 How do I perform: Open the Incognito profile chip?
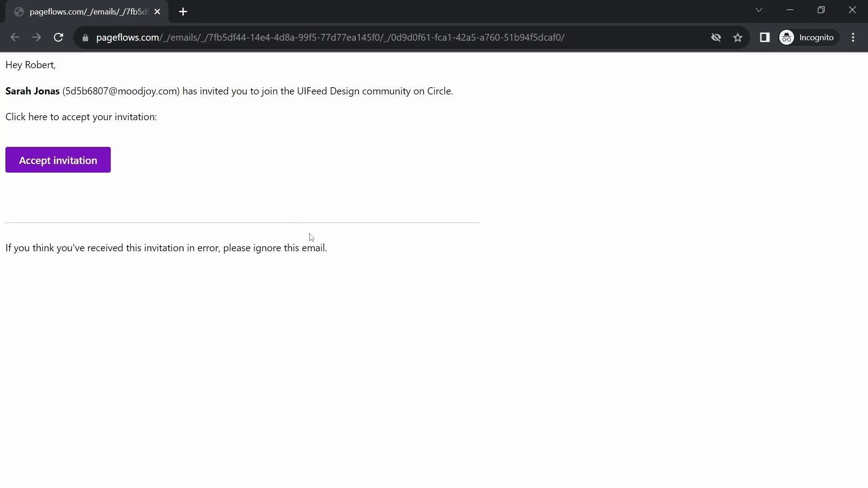(x=807, y=38)
